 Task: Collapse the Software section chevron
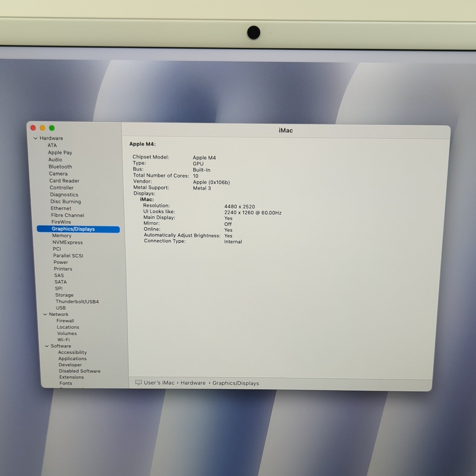pyautogui.click(x=47, y=346)
